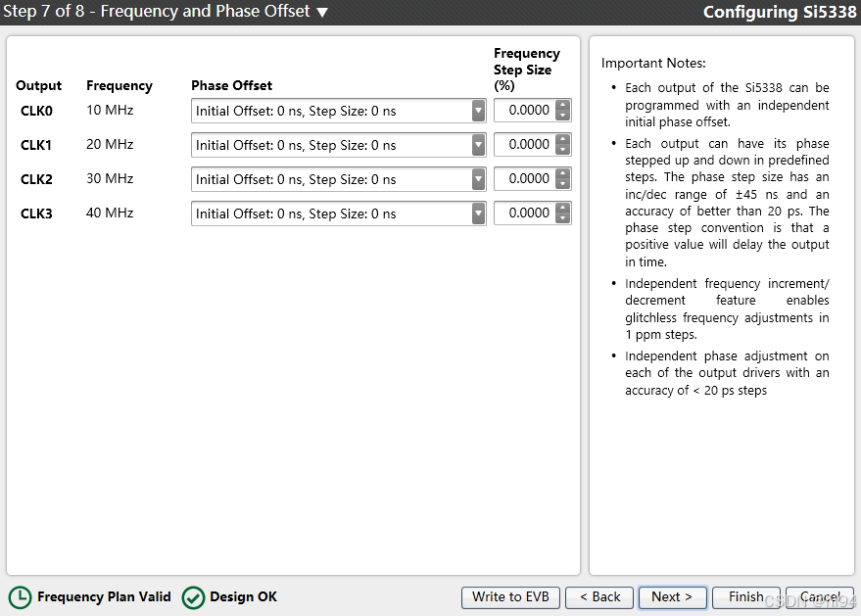Click the 20 MHz frequency value
The image size is (861, 616).
110,144
